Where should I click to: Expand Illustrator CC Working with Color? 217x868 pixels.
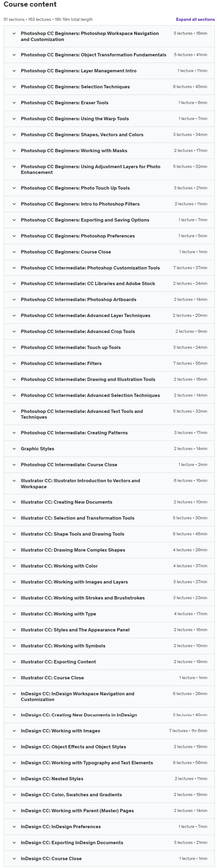pyautogui.click(x=109, y=566)
